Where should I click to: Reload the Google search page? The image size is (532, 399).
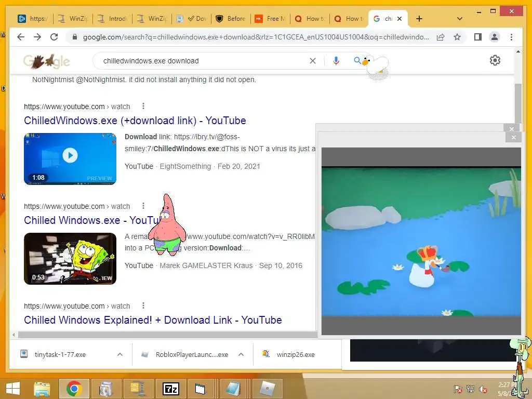tap(54, 37)
